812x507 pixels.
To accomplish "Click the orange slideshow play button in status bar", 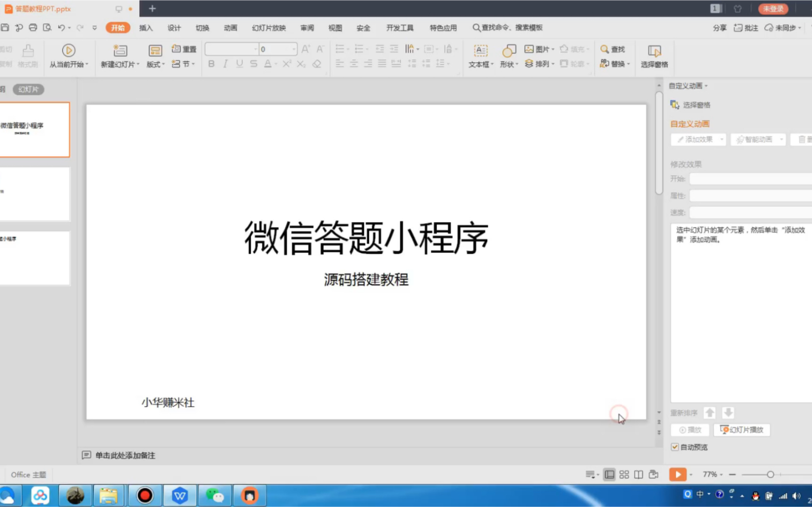I will pos(677,474).
